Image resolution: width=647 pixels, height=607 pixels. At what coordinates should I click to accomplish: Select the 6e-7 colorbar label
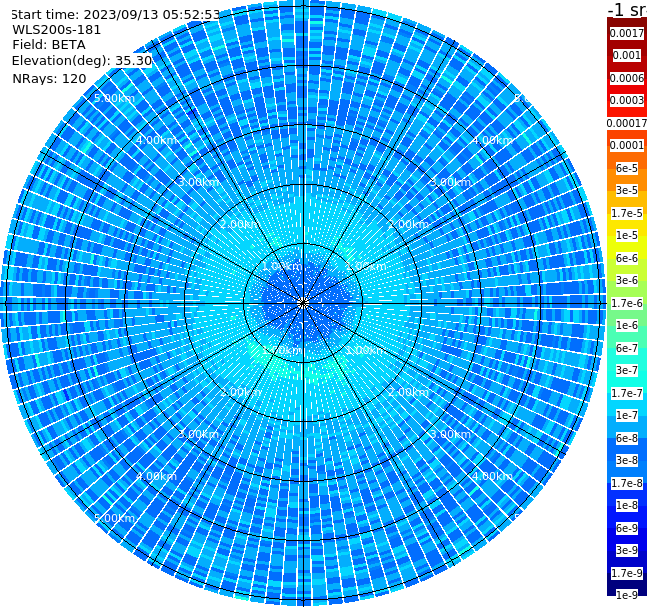click(627, 348)
